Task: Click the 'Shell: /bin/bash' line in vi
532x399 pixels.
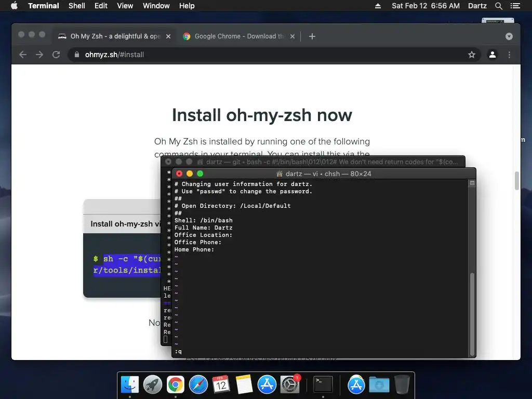Action: [204, 220]
